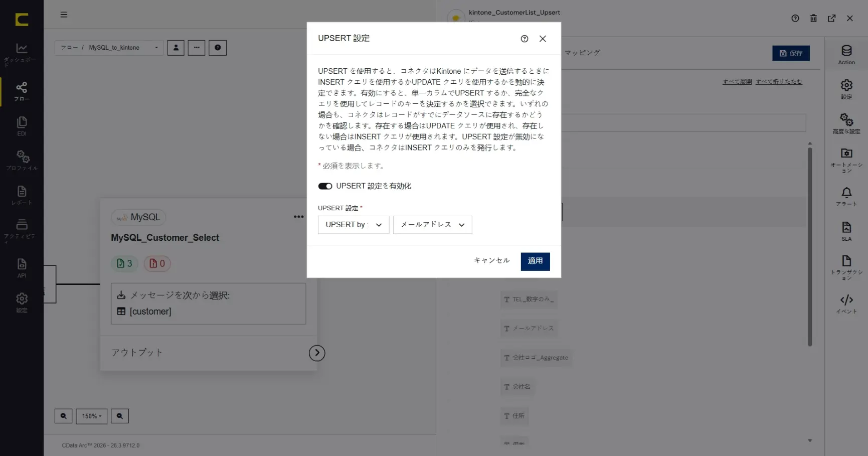Click the user icon toolbar button

(x=176, y=48)
